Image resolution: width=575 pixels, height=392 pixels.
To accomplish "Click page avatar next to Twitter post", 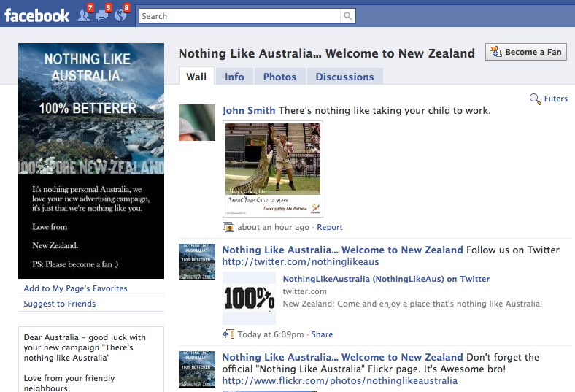I will coord(197,262).
